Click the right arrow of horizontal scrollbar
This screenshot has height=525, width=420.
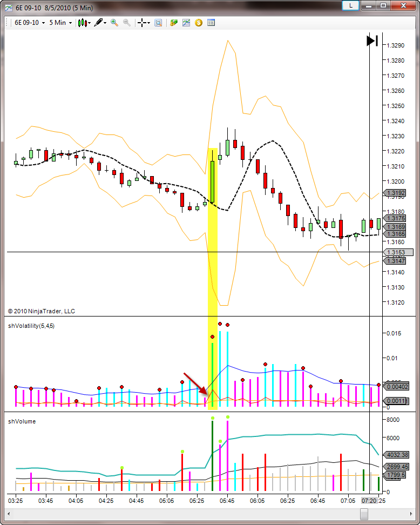411,513
